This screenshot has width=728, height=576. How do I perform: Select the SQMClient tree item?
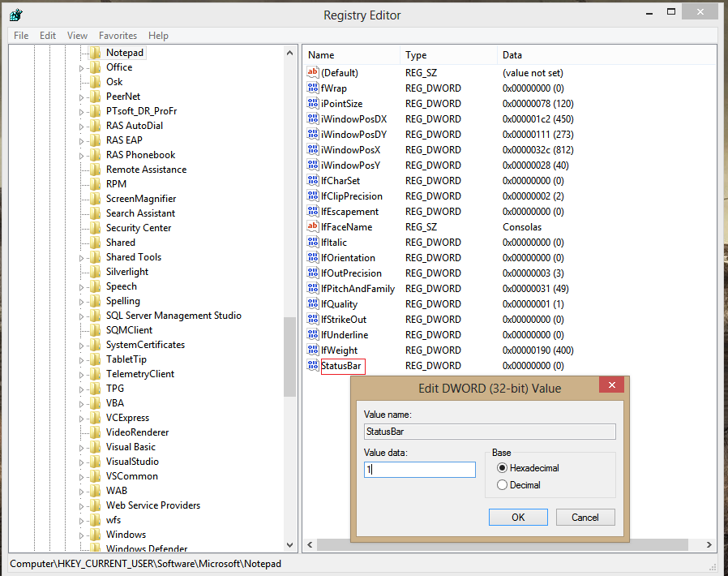(129, 330)
